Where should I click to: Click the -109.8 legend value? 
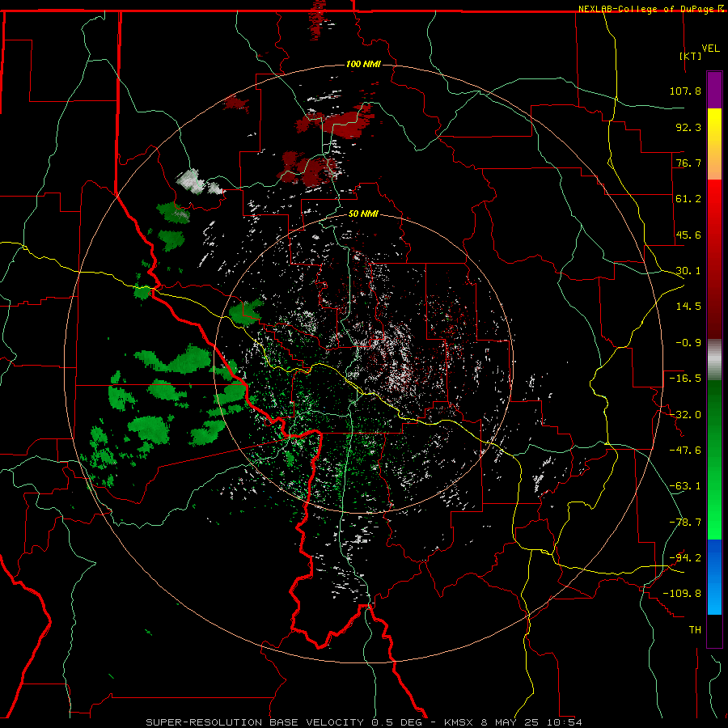click(x=682, y=594)
